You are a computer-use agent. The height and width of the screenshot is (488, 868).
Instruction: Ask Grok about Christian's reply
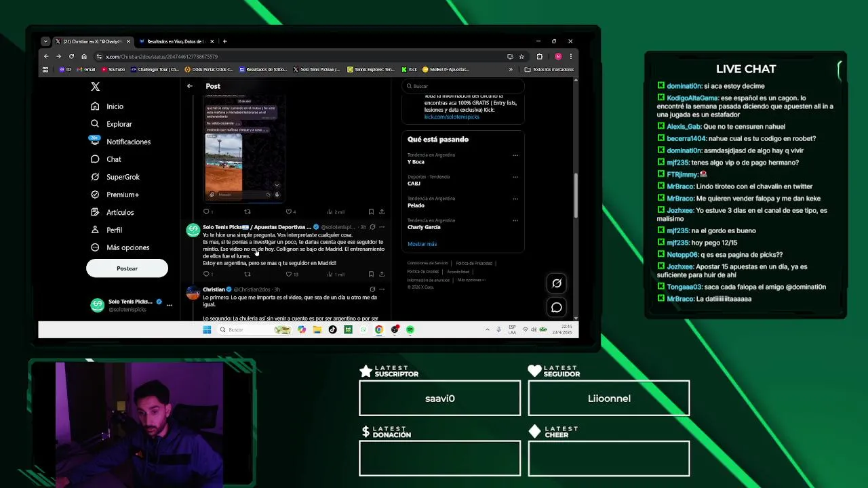pyautogui.click(x=372, y=289)
